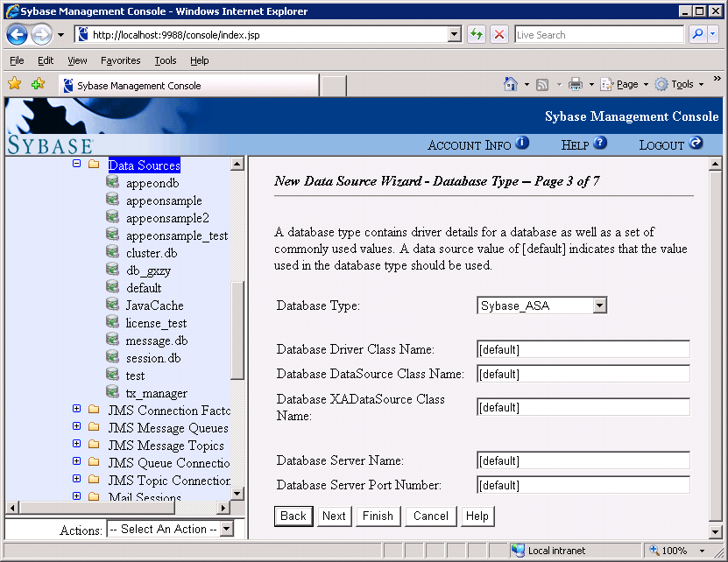
Task: Click in the Database XADataSource Class Name field
Action: [x=583, y=407]
